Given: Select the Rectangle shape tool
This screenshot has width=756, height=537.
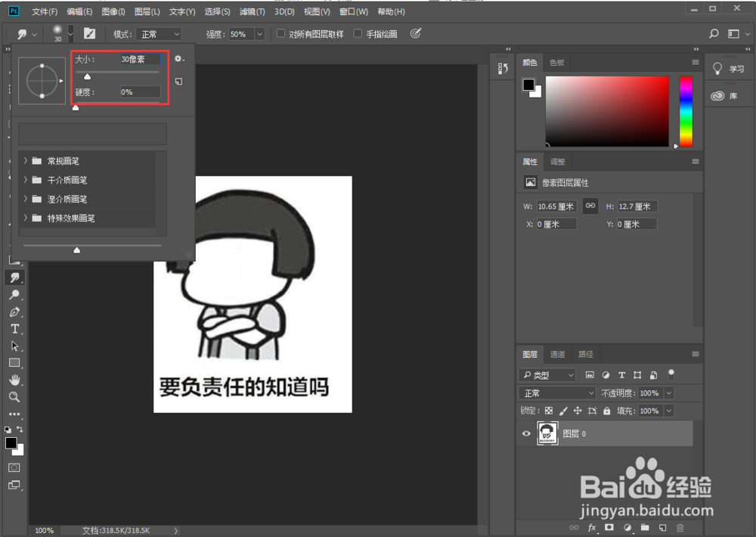Looking at the screenshot, I should click(14, 363).
